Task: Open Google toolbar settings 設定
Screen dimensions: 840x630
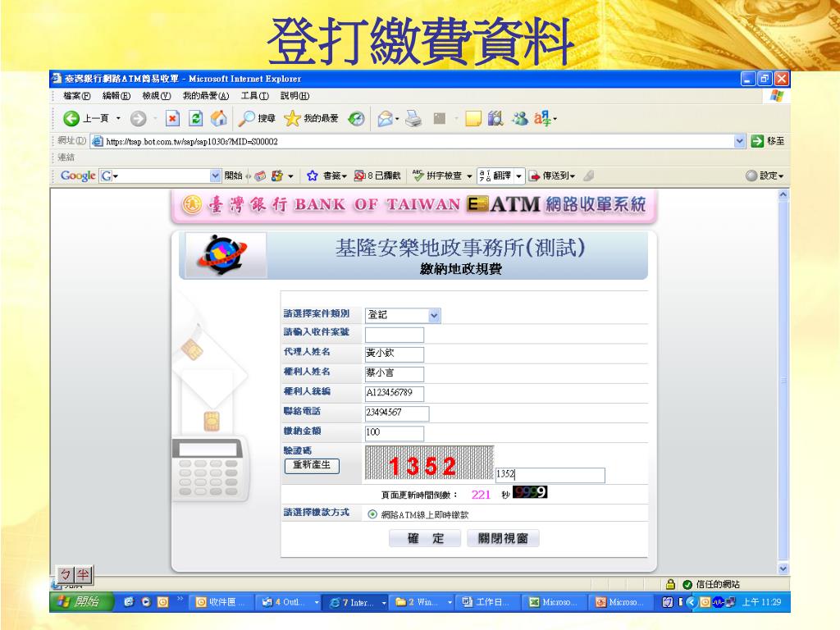Action: [x=765, y=176]
